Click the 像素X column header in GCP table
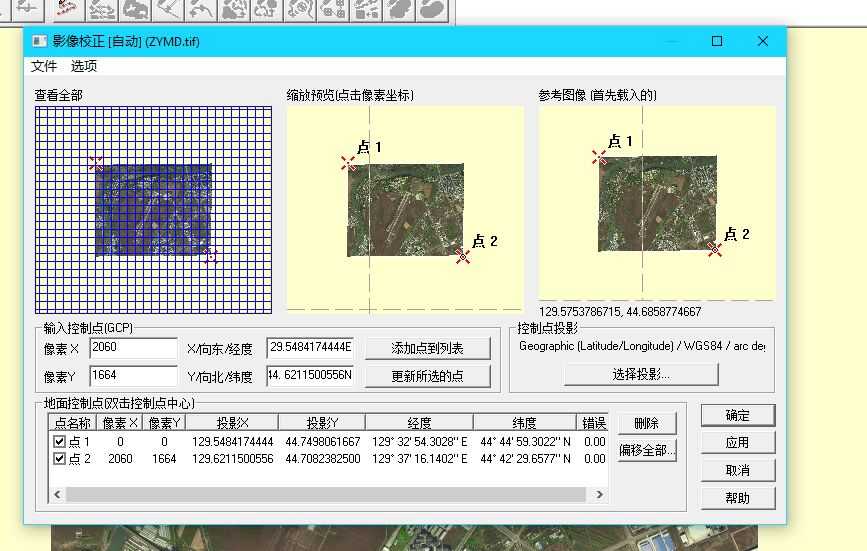 click(x=119, y=423)
